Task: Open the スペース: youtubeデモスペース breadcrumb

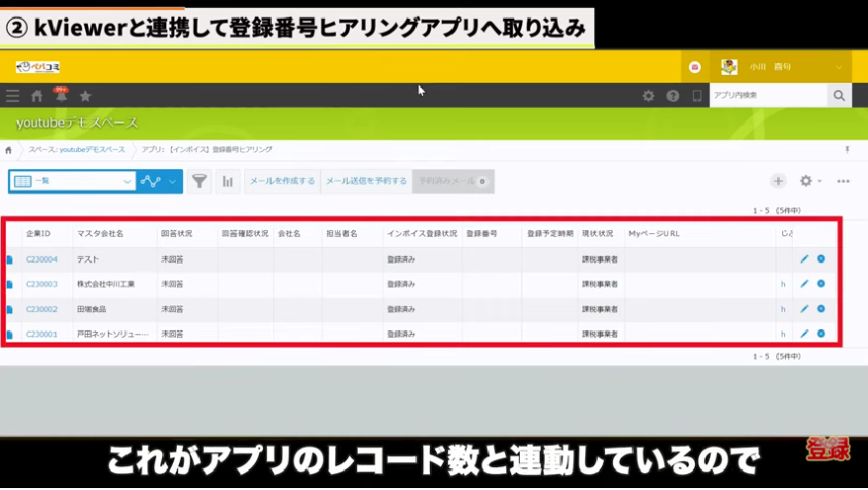Action: point(77,150)
